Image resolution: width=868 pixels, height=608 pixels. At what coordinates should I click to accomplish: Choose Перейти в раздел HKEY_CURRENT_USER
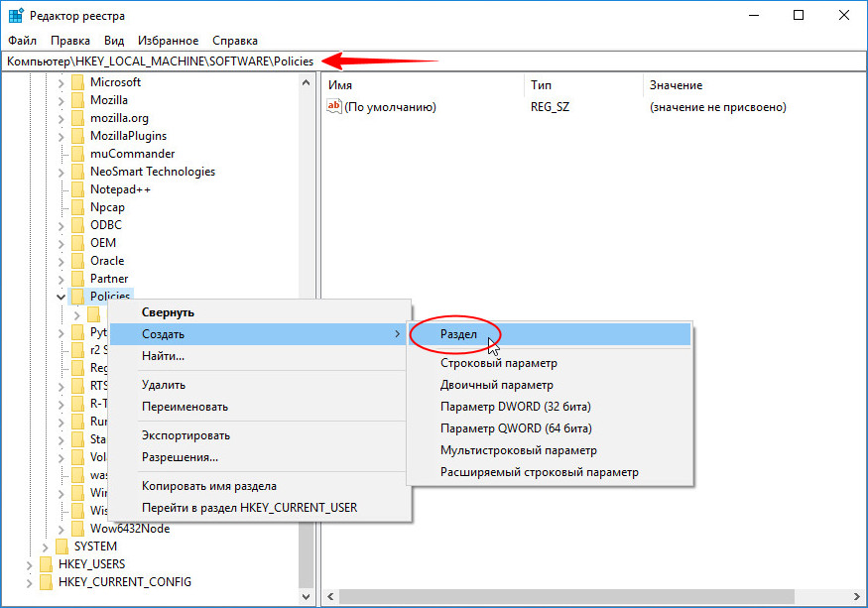click(x=260, y=508)
